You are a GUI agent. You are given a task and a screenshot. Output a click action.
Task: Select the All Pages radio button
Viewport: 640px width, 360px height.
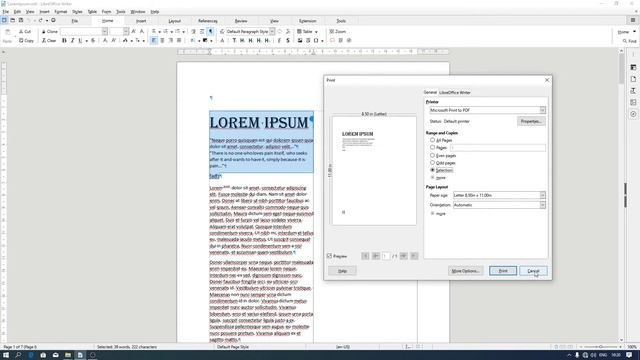pos(432,140)
